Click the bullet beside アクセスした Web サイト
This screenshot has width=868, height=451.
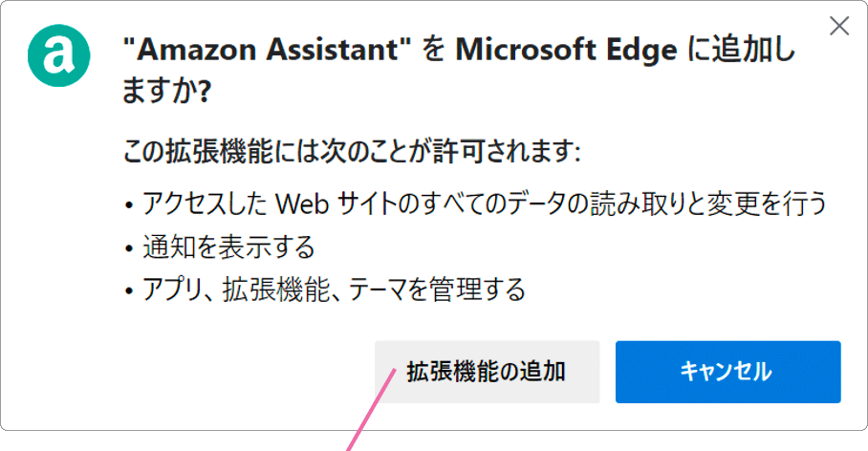[129, 205]
